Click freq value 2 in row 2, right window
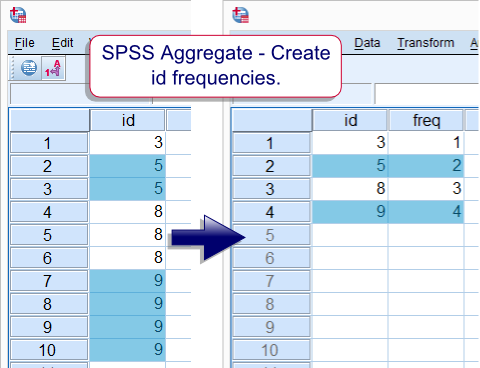The width and height of the screenshot is (480, 368). pyautogui.click(x=426, y=166)
